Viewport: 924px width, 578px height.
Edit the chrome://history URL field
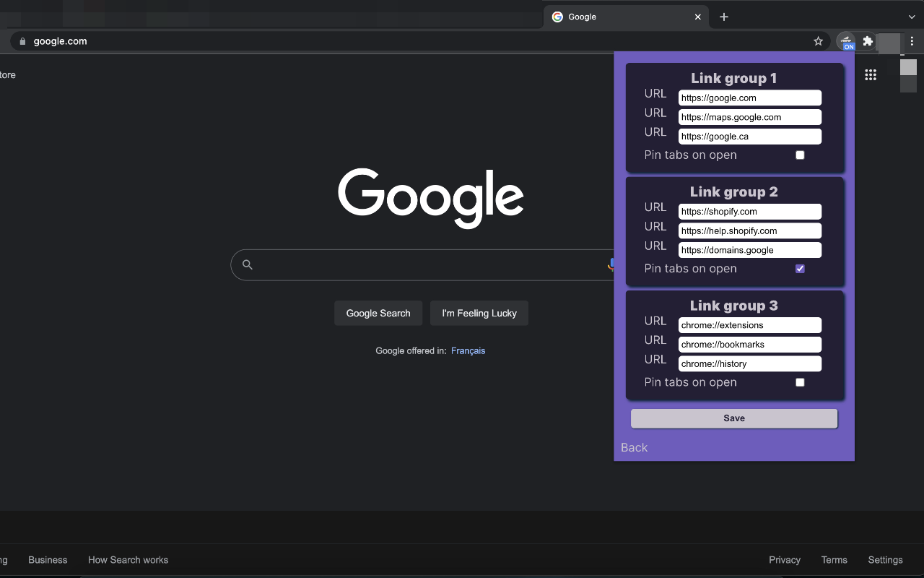pyautogui.click(x=750, y=363)
